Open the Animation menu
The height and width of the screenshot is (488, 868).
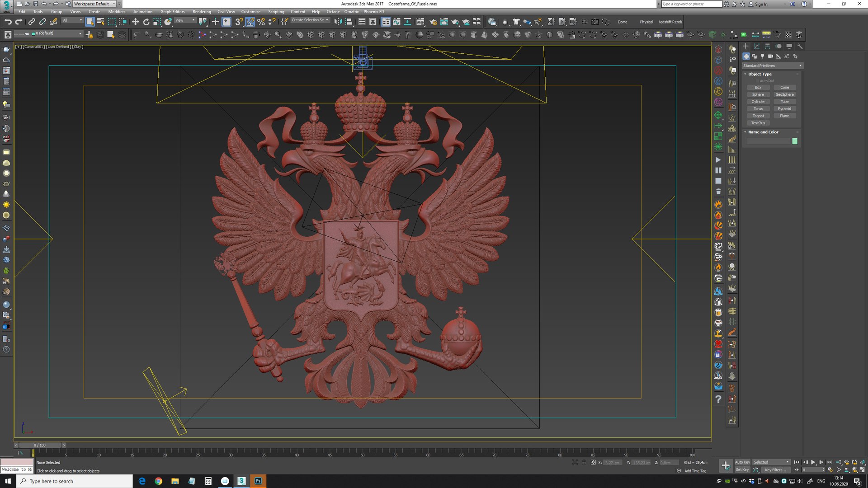[143, 12]
